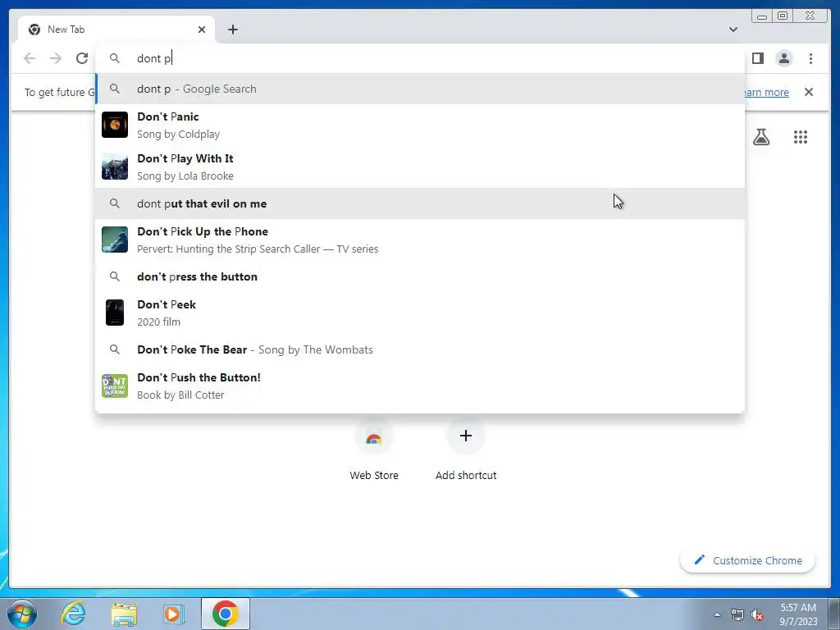Go forward using the forward arrow

coord(56,58)
